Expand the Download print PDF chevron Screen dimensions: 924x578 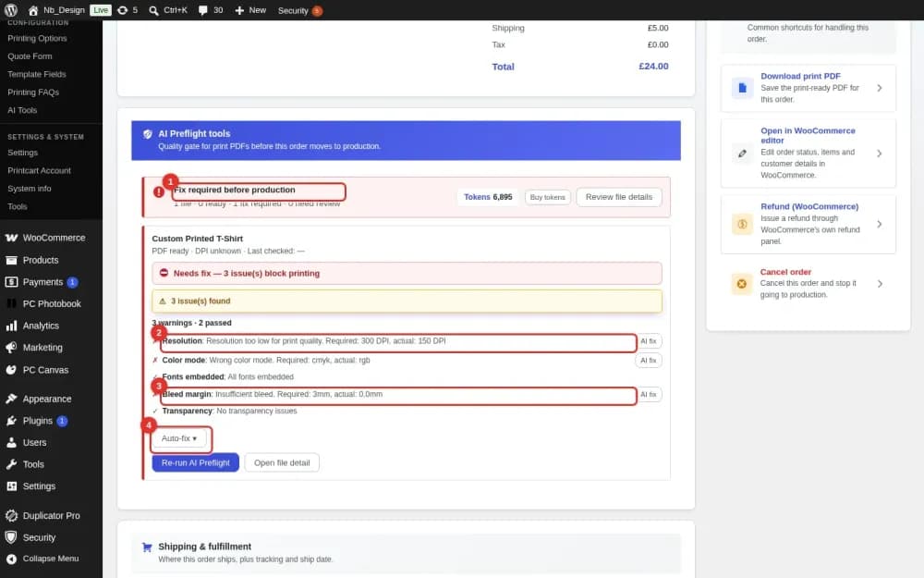pyautogui.click(x=880, y=88)
